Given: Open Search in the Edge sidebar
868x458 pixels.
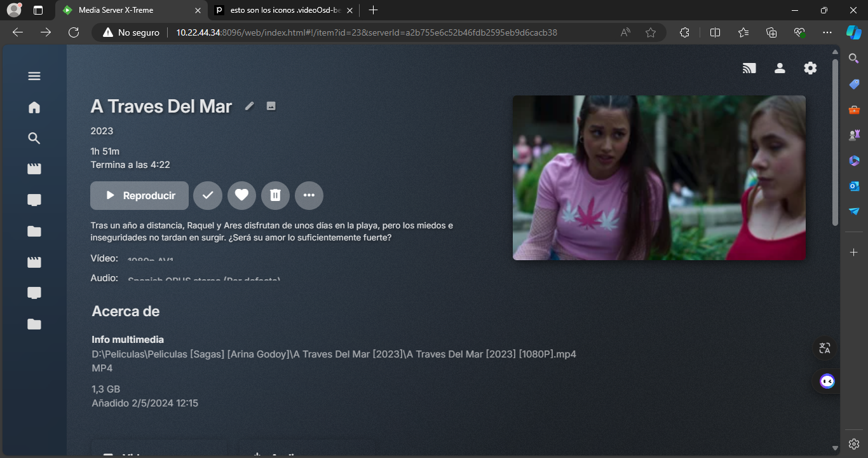Looking at the screenshot, I should [854, 59].
